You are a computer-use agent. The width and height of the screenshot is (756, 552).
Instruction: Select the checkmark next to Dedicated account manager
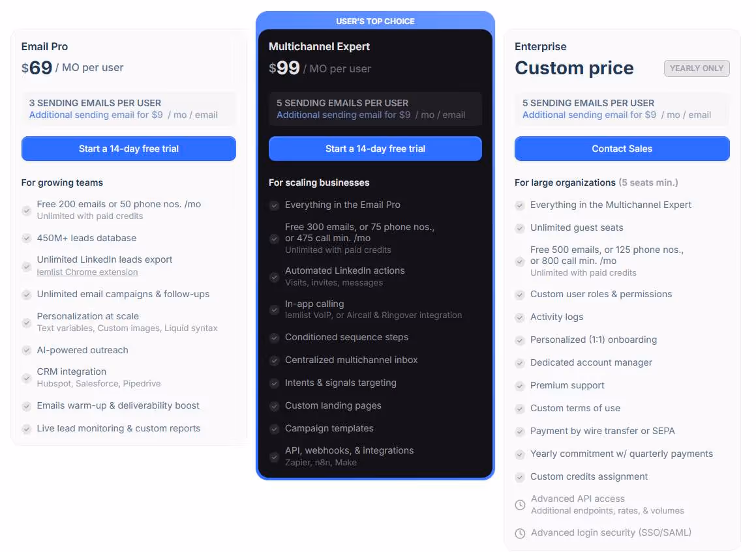(520, 362)
